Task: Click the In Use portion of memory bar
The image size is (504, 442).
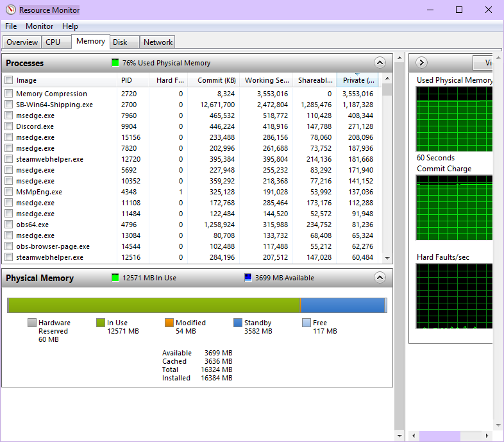Action: coord(154,305)
